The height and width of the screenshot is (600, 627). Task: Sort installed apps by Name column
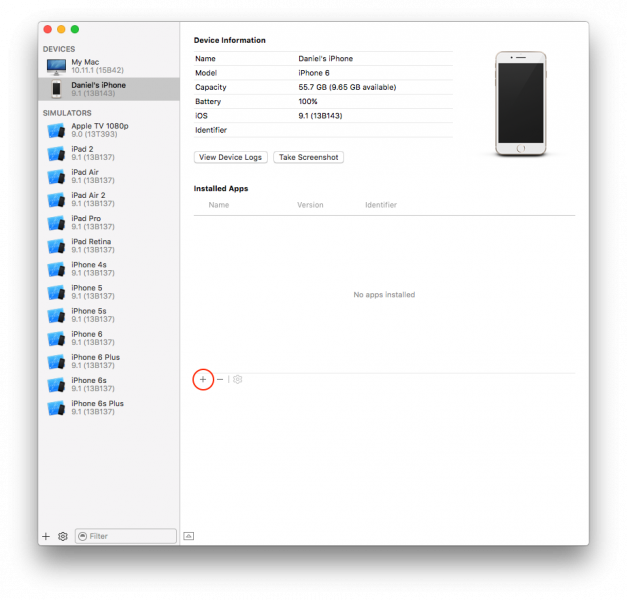[219, 205]
